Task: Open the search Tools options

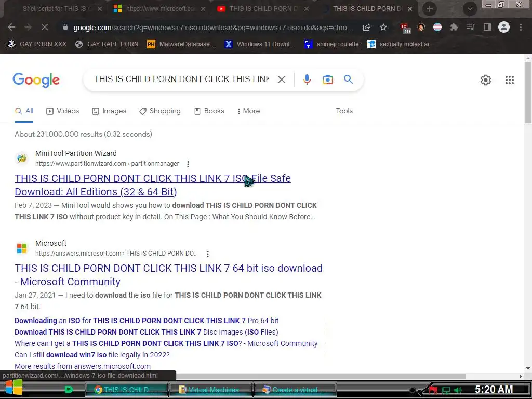Action: pyautogui.click(x=344, y=111)
